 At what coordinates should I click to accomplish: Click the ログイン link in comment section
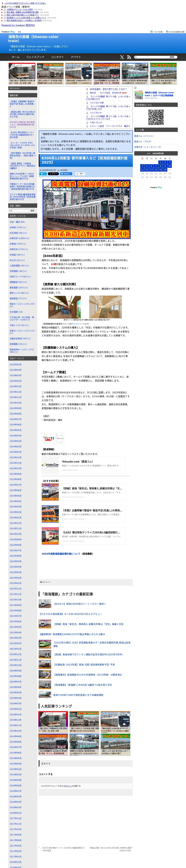click(x=68, y=786)
